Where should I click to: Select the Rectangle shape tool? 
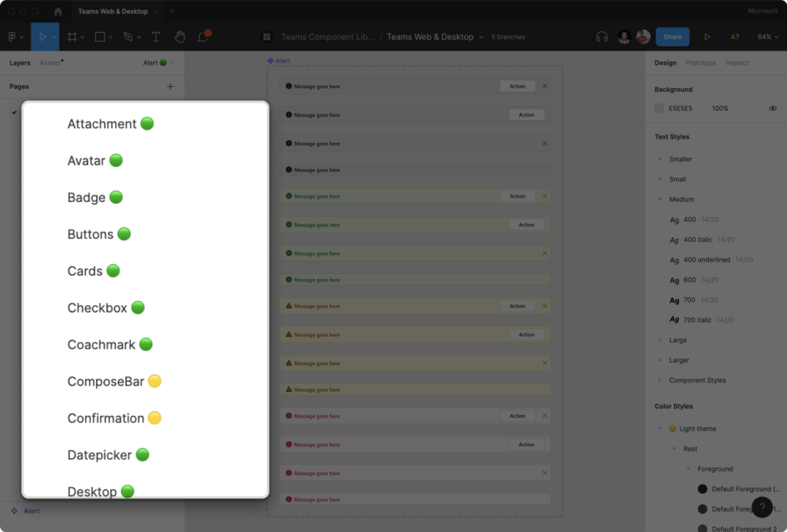[100, 36]
